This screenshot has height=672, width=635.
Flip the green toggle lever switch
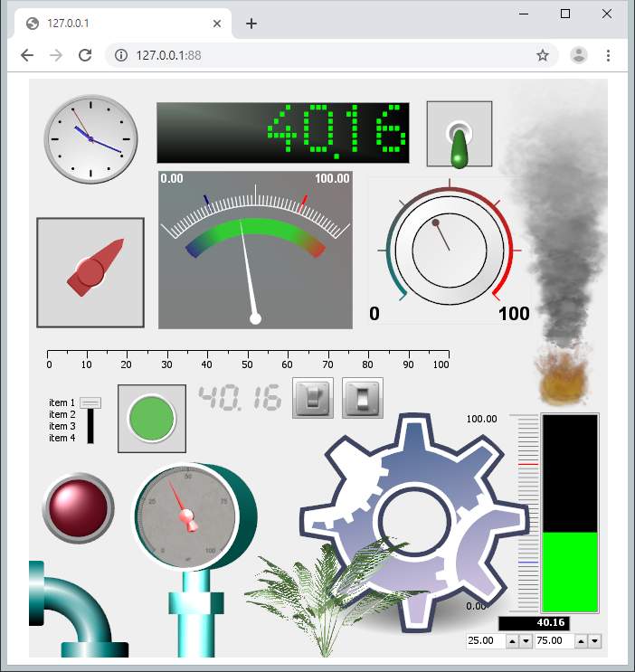click(x=460, y=136)
